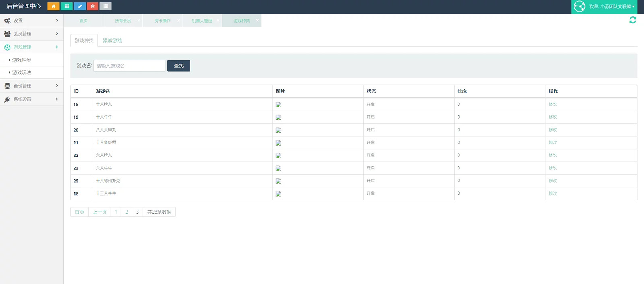Image resolution: width=644 pixels, height=284 pixels.
Task: Close the 所有会员 tab
Action: point(139,21)
